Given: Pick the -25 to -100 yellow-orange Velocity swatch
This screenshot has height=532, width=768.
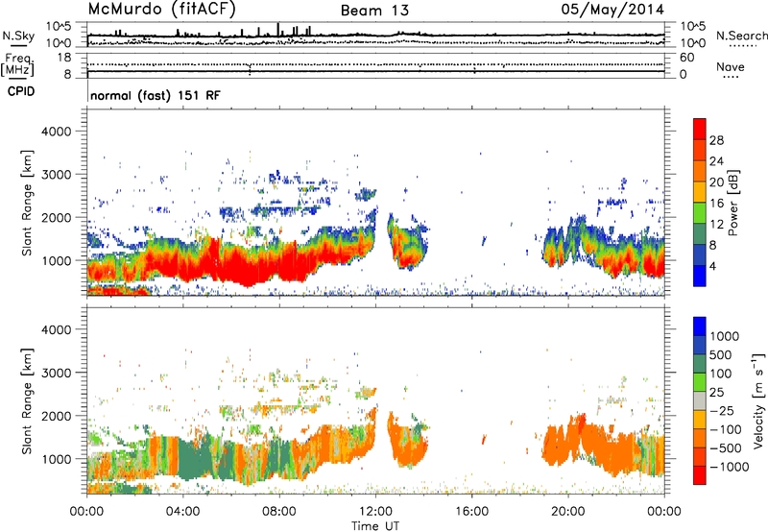Looking at the screenshot, I should click(x=700, y=419).
